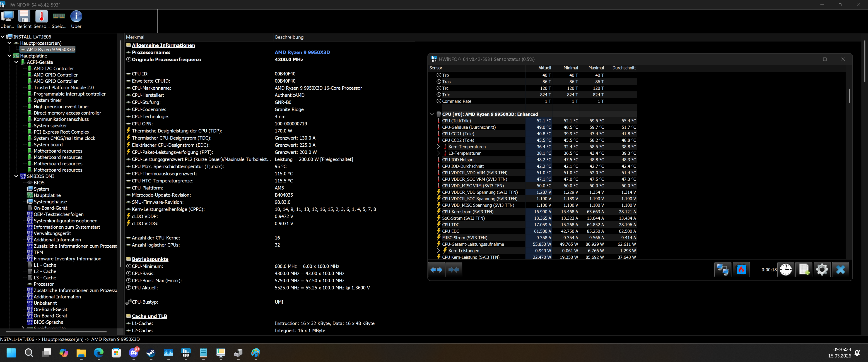Click the expand columns arrows icon in sensor window
Image resolution: width=868 pixels, height=362 pixels.
point(436,270)
